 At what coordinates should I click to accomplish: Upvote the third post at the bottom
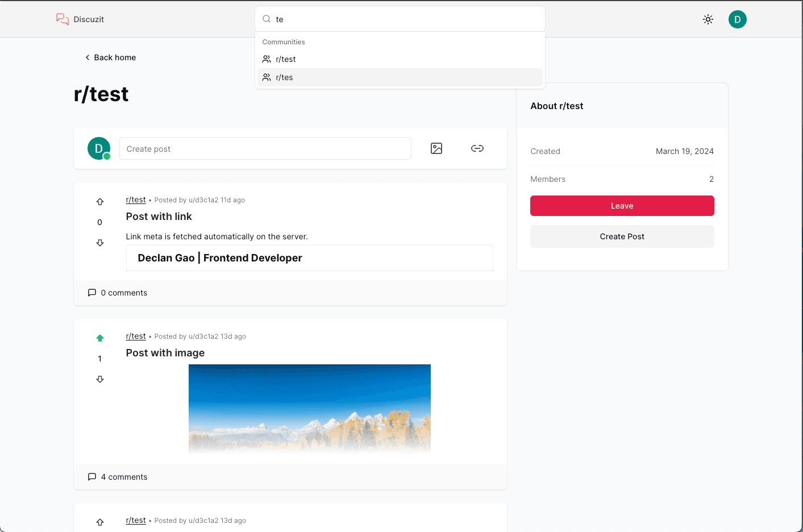[100, 522]
